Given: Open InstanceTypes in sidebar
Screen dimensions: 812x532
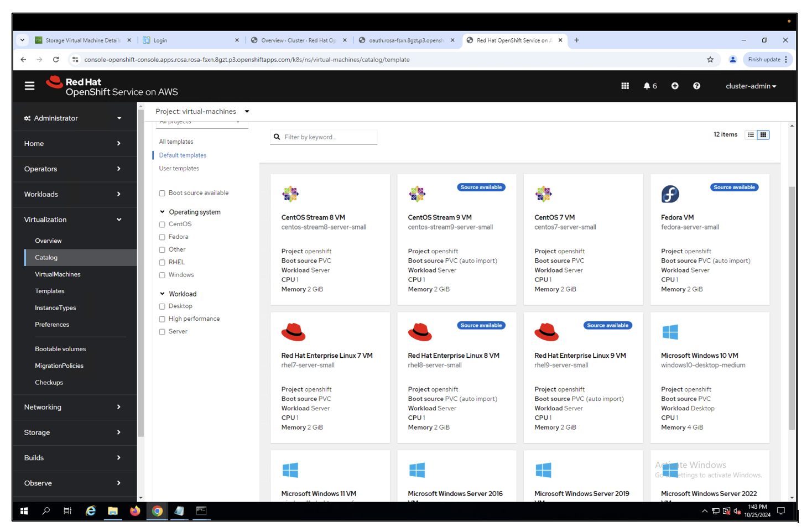Looking at the screenshot, I should [55, 308].
